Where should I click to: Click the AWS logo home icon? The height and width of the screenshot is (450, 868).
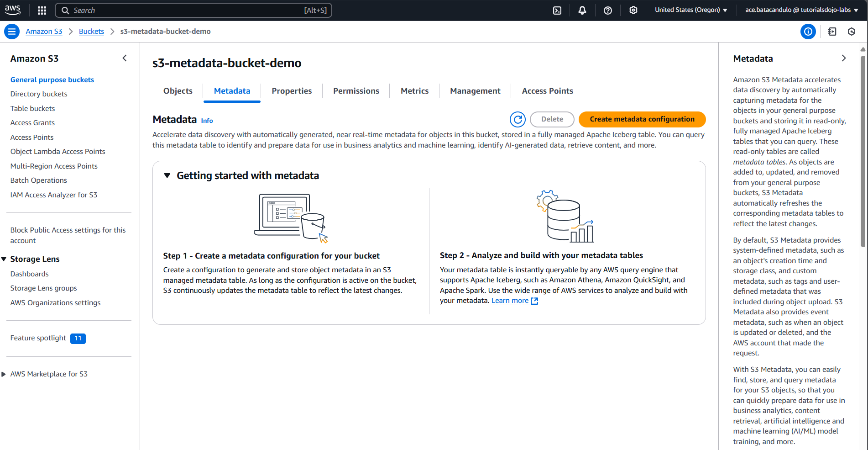pyautogui.click(x=13, y=10)
